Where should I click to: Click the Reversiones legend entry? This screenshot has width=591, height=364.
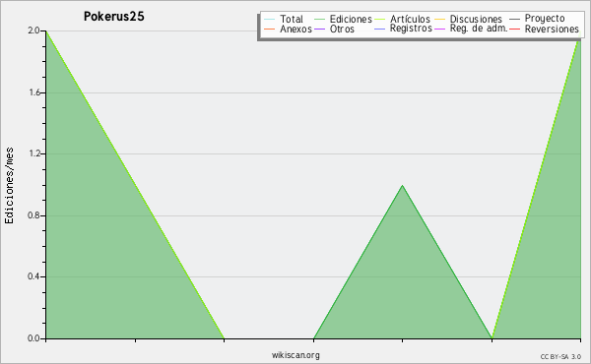pyautogui.click(x=544, y=29)
